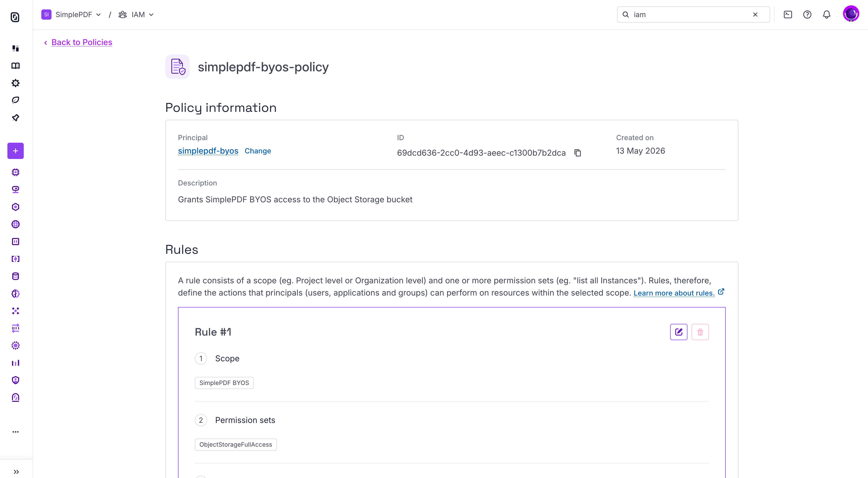868x478 pixels.
Task: Open the dashboard overview sidebar icon
Action: click(16, 48)
